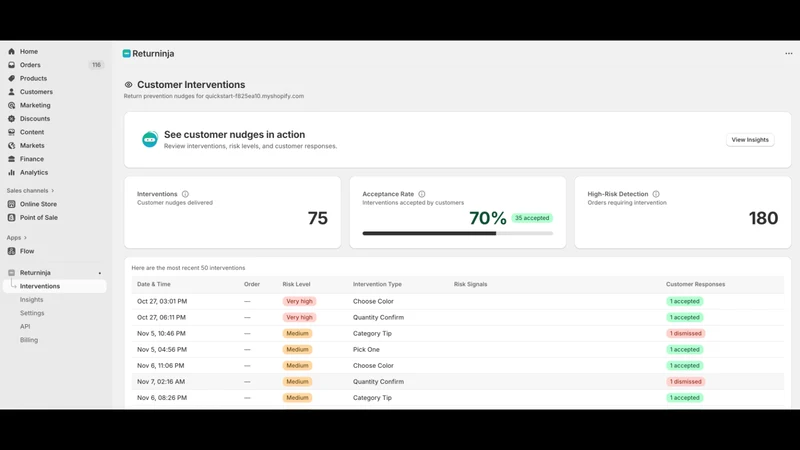The image size is (800, 450).
Task: Click the Returninja app icon in sidebar
Action: (11, 272)
